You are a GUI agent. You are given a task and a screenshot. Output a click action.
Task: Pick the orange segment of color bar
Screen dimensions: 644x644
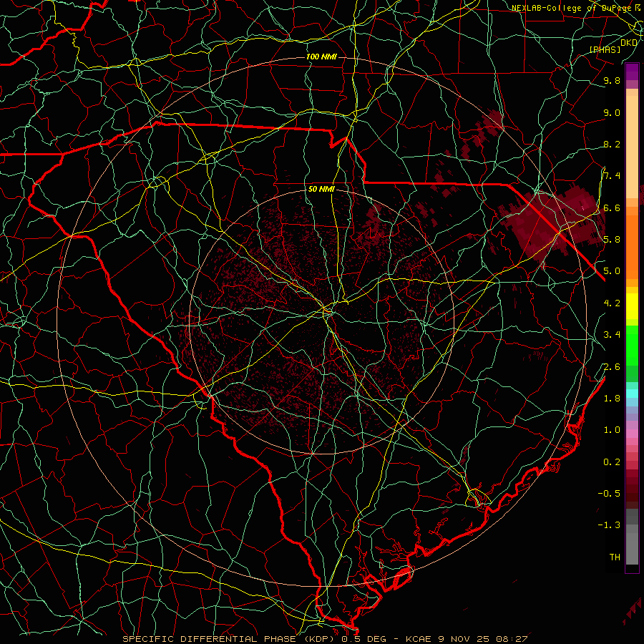pos(632,246)
